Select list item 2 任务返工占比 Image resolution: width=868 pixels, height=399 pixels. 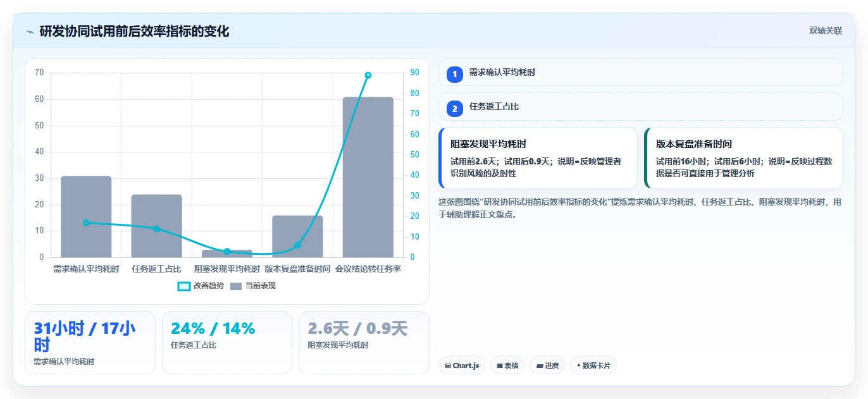(x=640, y=107)
